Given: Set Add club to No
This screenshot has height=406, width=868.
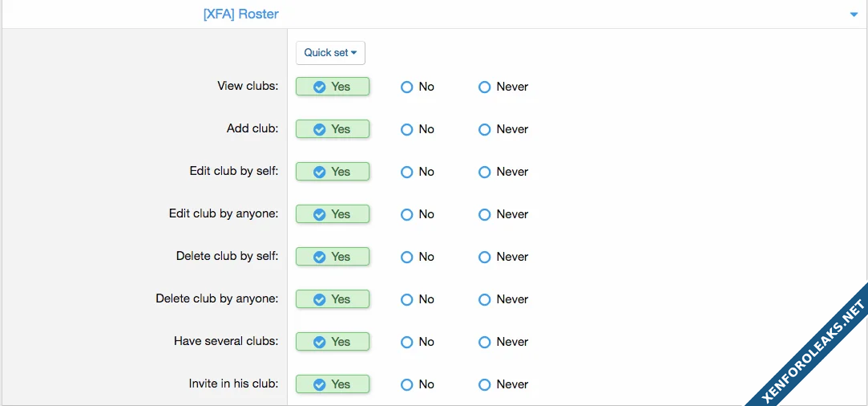Looking at the screenshot, I should 407,129.
